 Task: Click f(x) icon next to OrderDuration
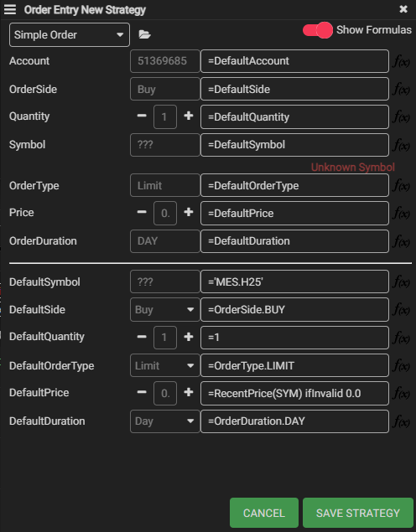(402, 241)
